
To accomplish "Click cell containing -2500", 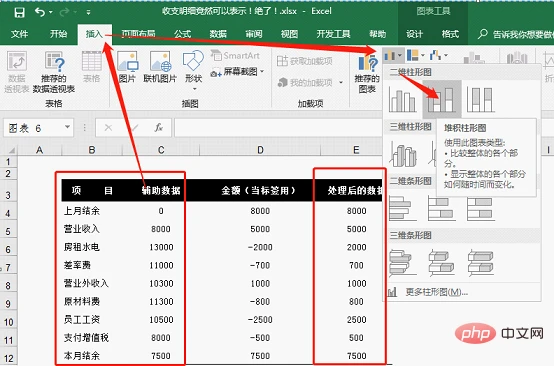I will coord(260,319).
